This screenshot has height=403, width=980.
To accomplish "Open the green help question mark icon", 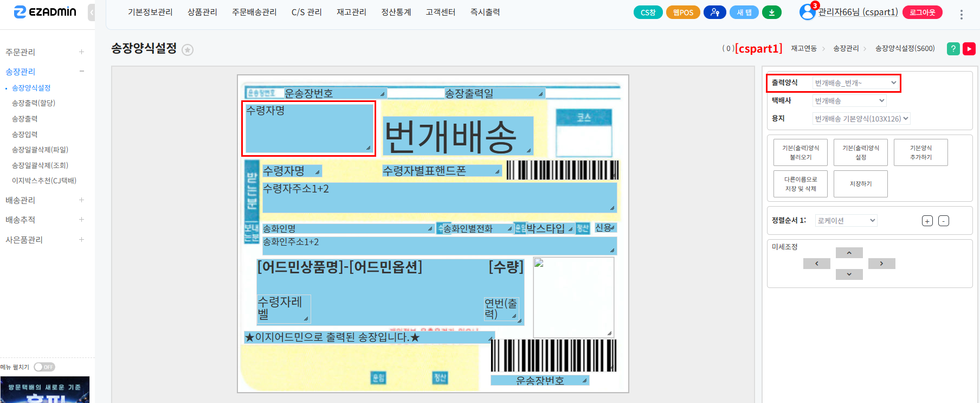I will tap(953, 49).
